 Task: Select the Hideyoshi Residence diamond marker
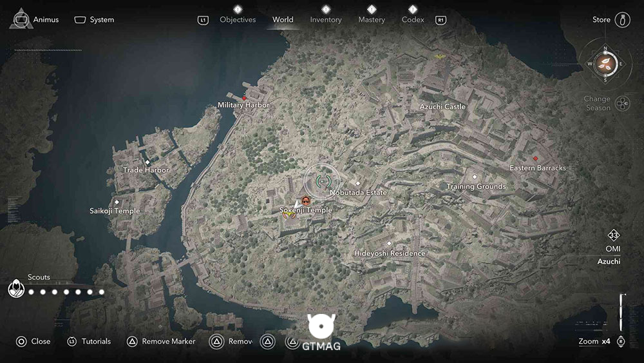389,243
